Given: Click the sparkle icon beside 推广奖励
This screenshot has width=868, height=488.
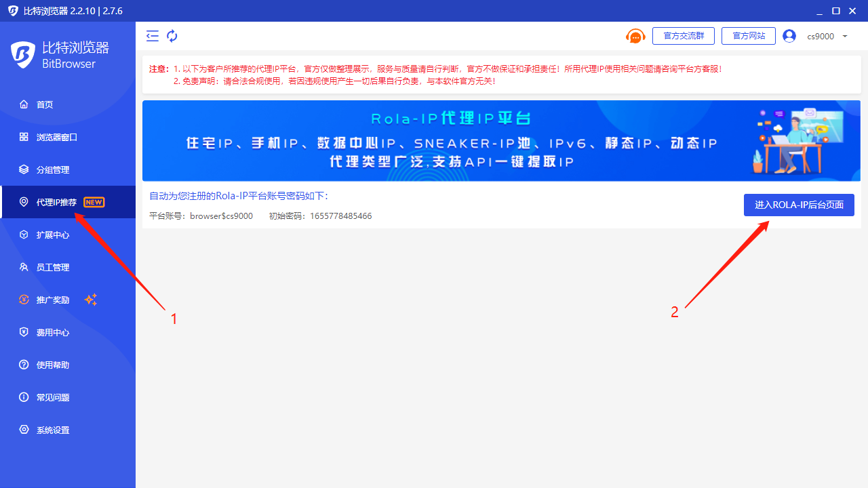Looking at the screenshot, I should point(90,300).
